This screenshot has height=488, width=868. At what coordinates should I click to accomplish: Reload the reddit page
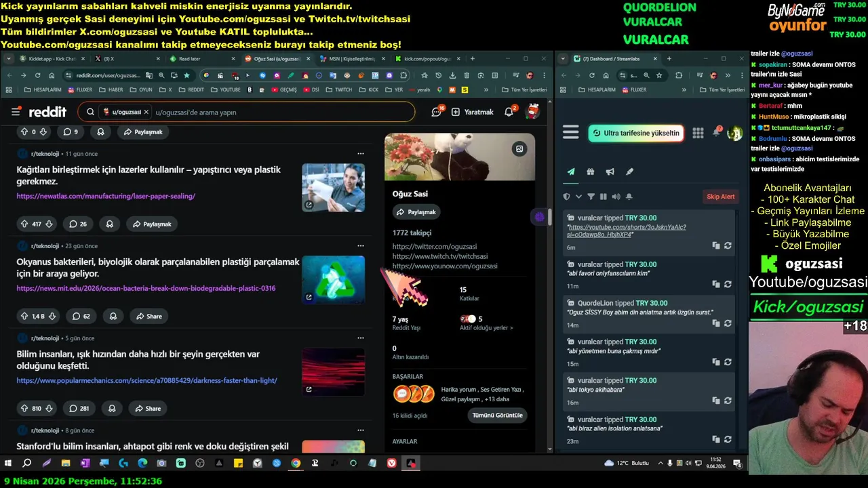pyautogui.click(x=38, y=75)
